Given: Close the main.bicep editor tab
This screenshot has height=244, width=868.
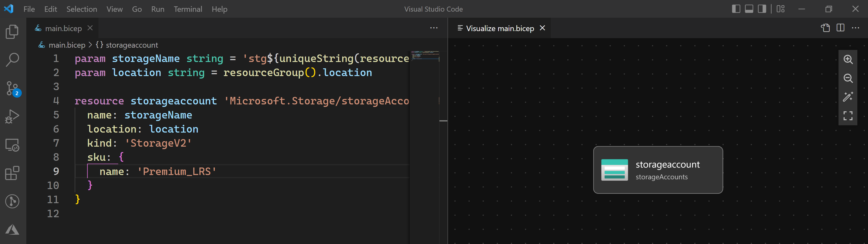Looking at the screenshot, I should (x=90, y=28).
